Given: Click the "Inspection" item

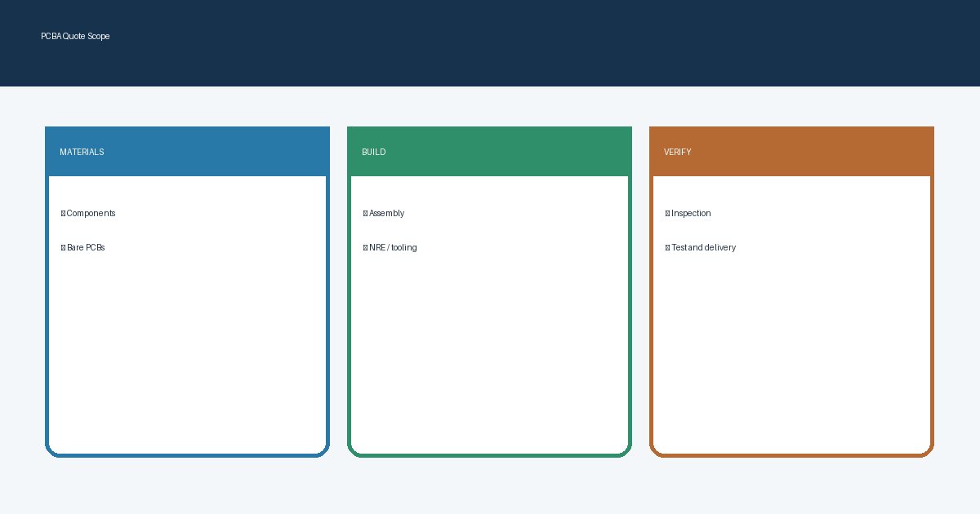Looking at the screenshot, I should pos(688,214).
